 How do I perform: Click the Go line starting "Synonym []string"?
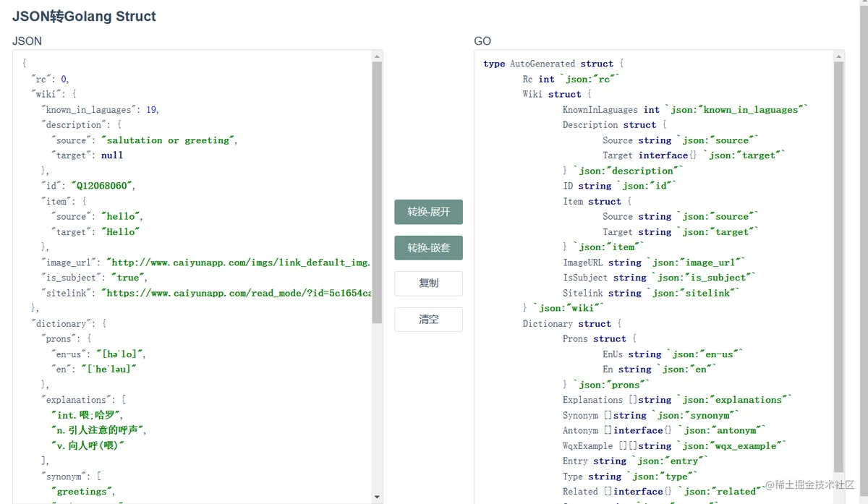[651, 415]
